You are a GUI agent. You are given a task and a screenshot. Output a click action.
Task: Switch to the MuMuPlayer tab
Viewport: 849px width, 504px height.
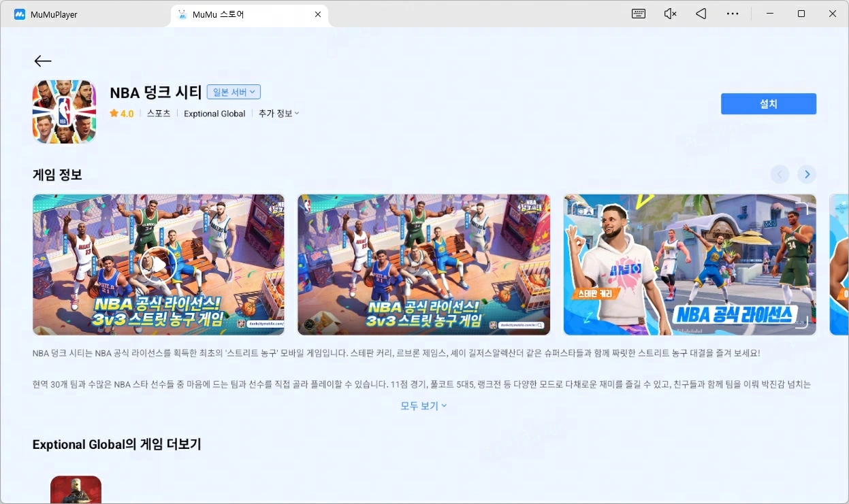tap(85, 14)
